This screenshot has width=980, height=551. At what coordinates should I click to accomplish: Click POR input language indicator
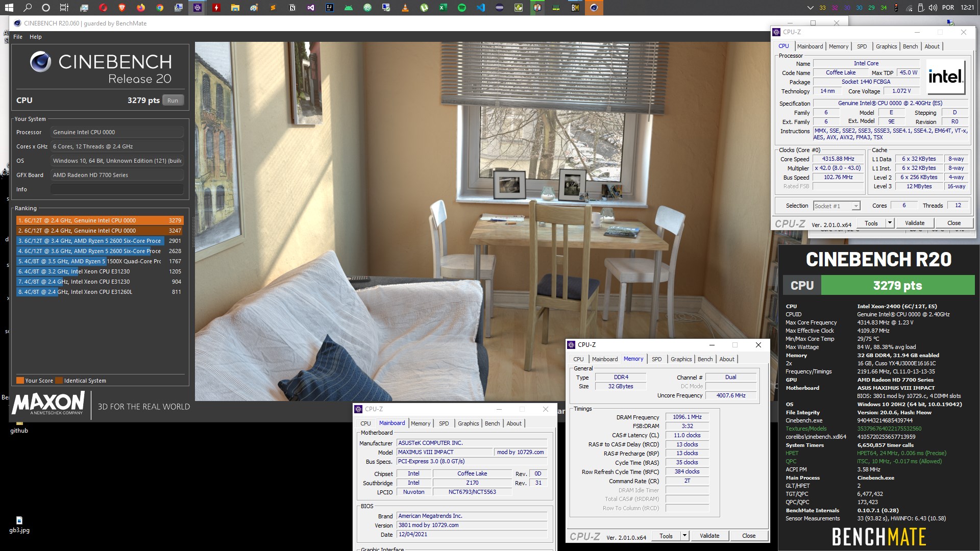pyautogui.click(x=948, y=8)
